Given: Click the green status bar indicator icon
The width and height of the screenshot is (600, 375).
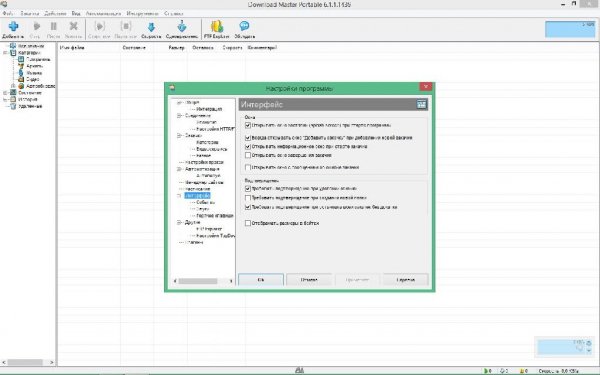Looking at the screenshot, I should (x=486, y=371).
